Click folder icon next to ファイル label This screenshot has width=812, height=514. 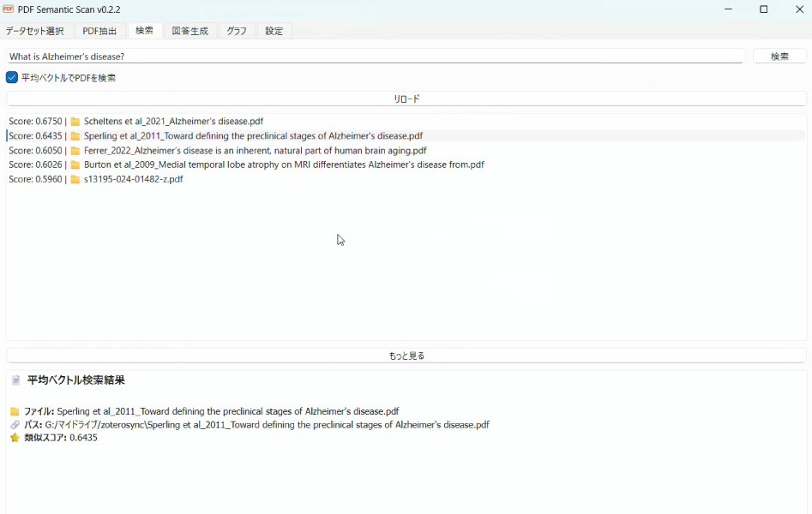[x=15, y=411]
